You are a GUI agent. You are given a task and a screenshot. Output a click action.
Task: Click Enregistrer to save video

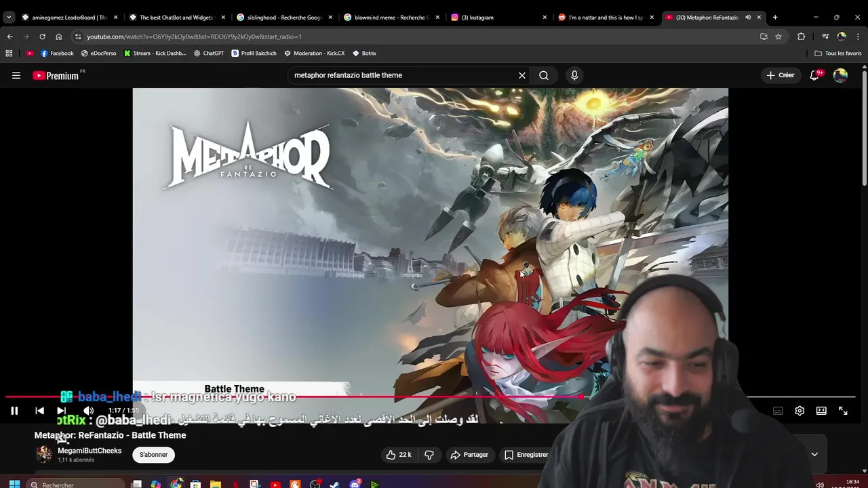tap(526, 455)
